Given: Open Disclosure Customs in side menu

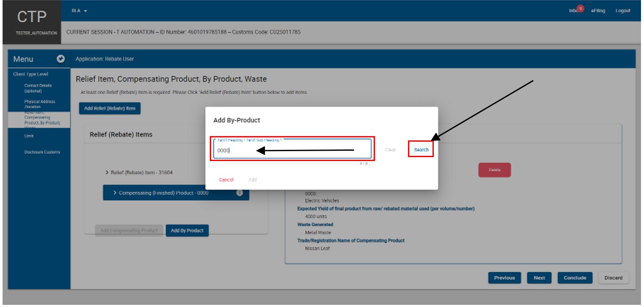Looking at the screenshot, I should (42, 152).
